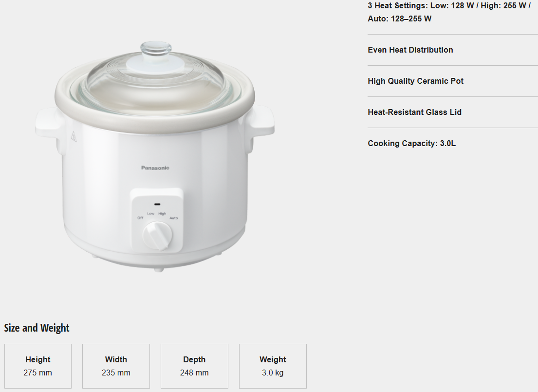
Task: Click the Size and Weight heading
Action: click(x=37, y=328)
